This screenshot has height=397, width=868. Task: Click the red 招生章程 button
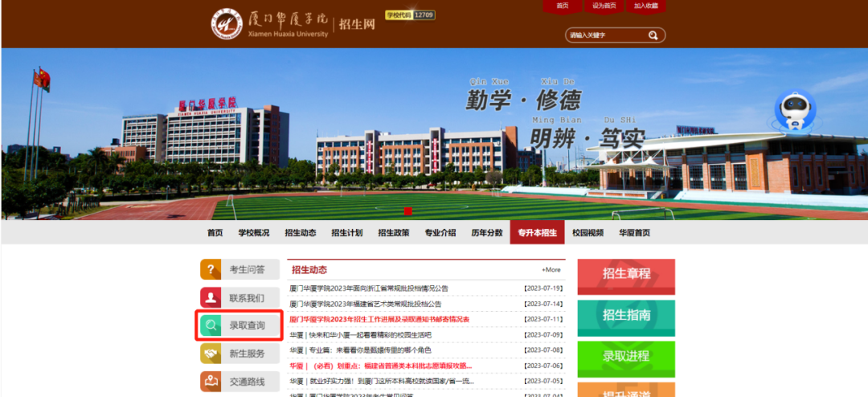[x=626, y=274]
